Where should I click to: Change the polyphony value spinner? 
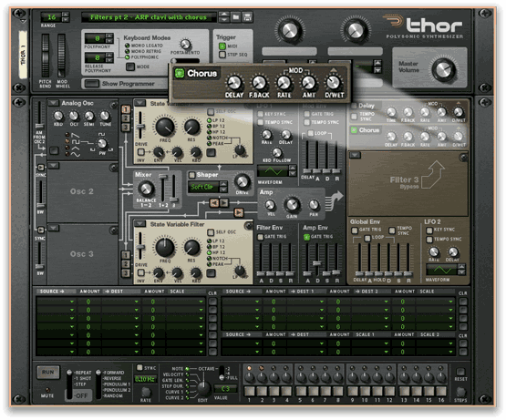(x=109, y=38)
